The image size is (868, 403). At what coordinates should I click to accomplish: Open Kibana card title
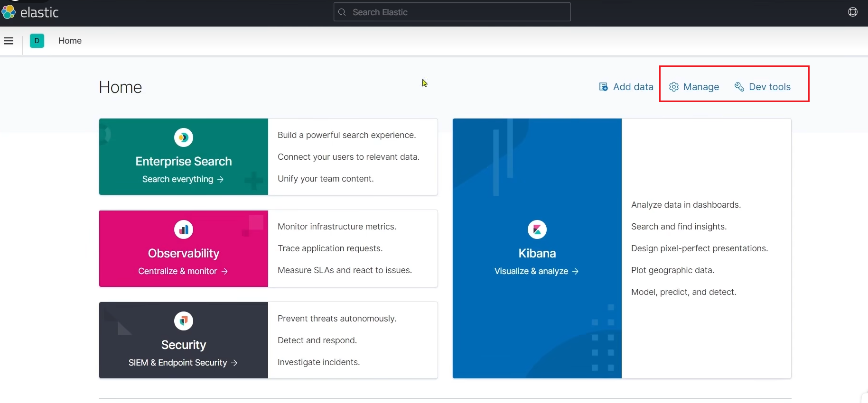[537, 253]
